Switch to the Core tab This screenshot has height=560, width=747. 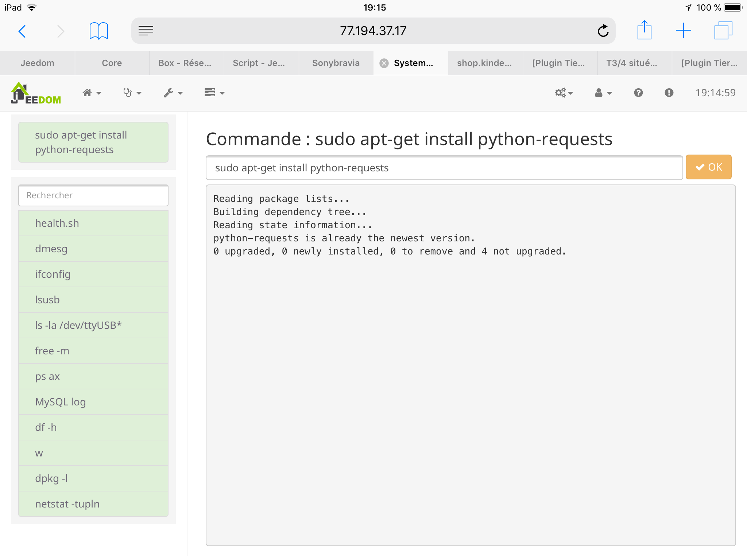tap(112, 63)
